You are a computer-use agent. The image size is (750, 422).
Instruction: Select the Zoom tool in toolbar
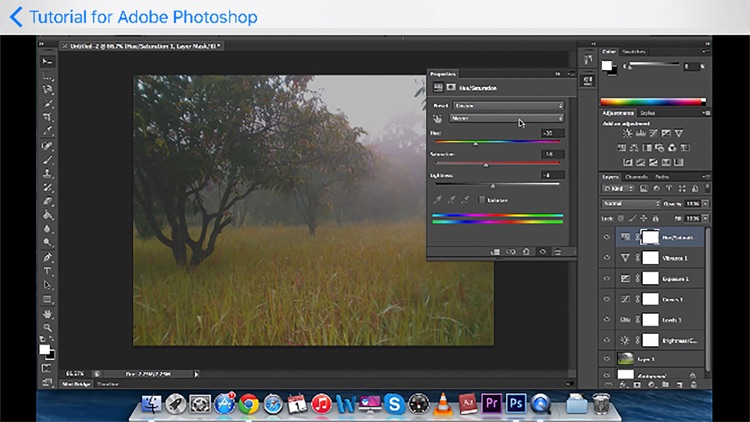[47, 328]
